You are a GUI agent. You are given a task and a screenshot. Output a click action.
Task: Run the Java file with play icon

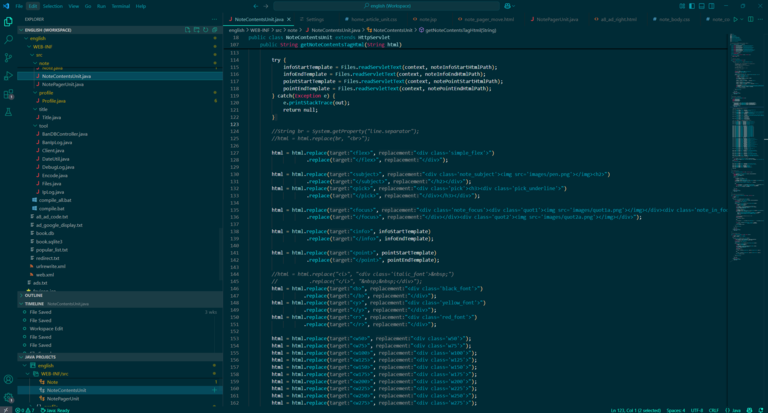tap(735, 19)
